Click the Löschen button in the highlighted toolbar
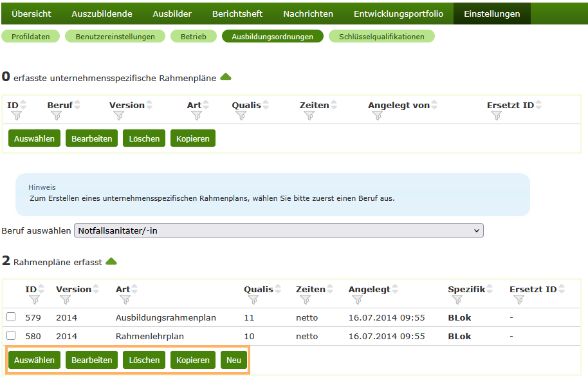 pos(143,360)
